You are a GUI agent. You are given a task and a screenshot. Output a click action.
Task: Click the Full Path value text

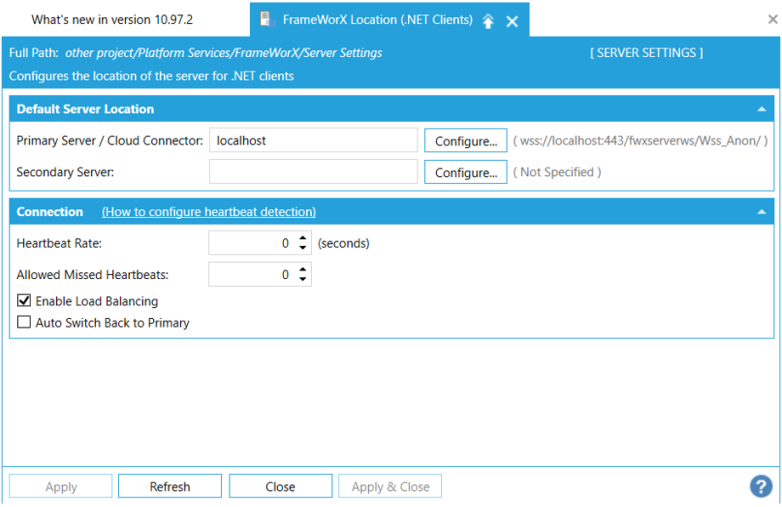click(x=223, y=53)
